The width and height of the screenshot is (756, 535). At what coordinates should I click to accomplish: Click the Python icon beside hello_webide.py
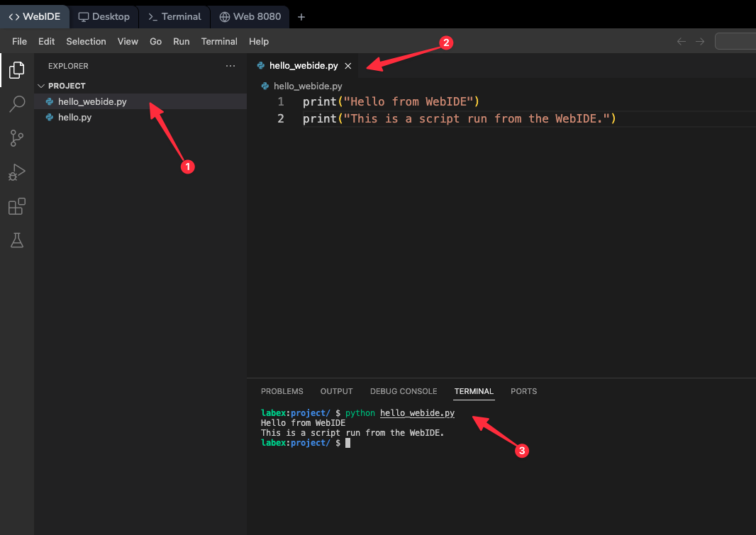[48, 101]
